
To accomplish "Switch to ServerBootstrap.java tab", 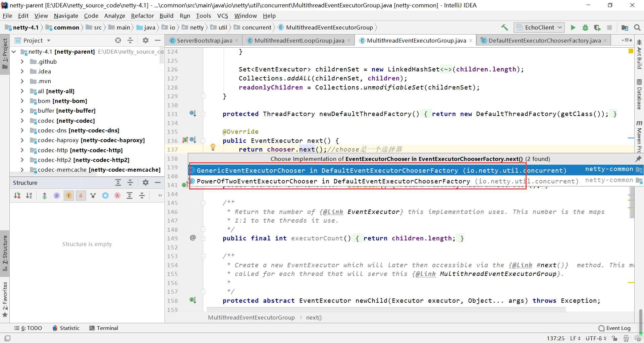I will point(204,41).
